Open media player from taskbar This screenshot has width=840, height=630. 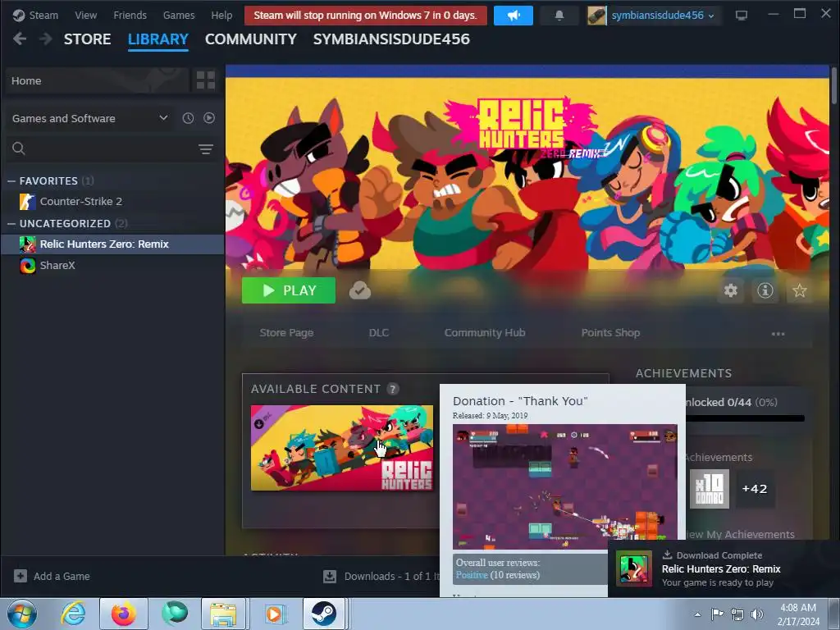tap(275, 614)
